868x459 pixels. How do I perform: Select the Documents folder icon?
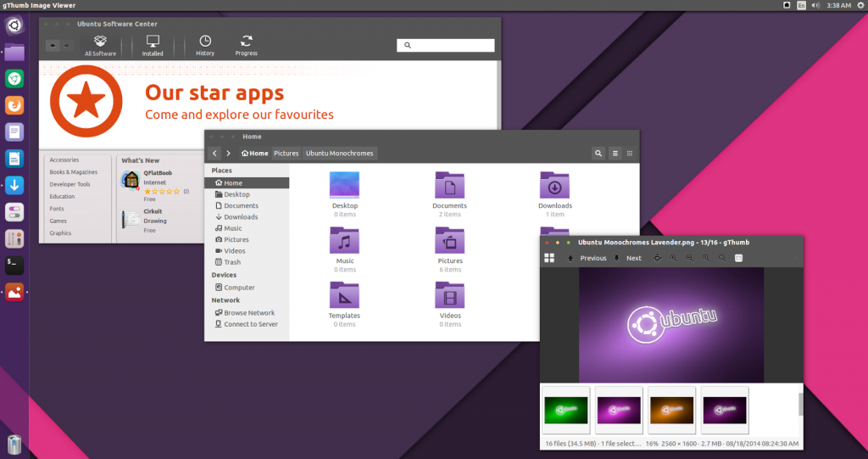[449, 185]
